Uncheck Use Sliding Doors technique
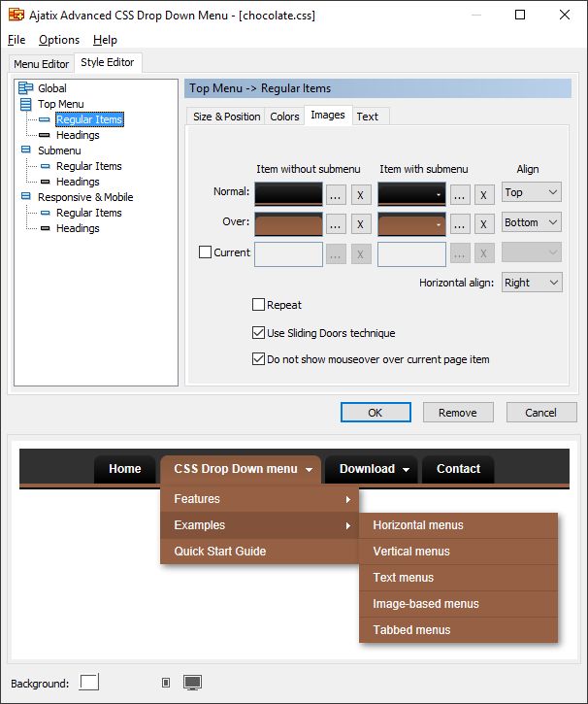Screen dimensions: 588x704 tap(258, 333)
